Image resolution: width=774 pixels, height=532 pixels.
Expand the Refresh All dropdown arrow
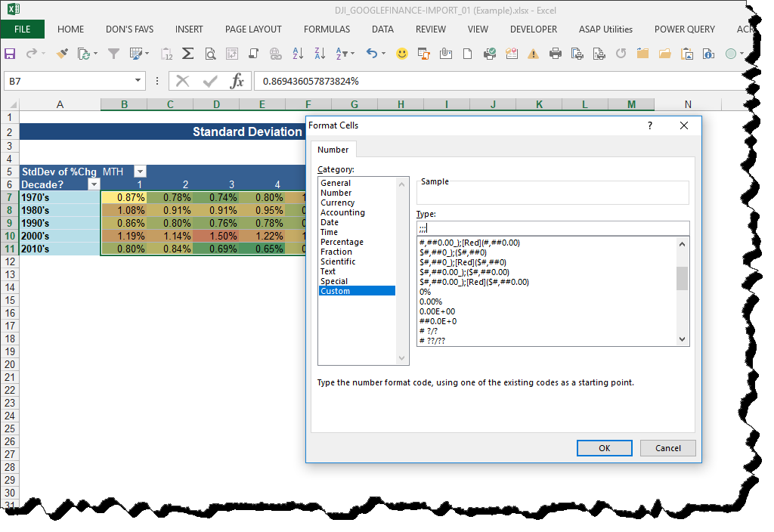pyautogui.click(x=95, y=54)
